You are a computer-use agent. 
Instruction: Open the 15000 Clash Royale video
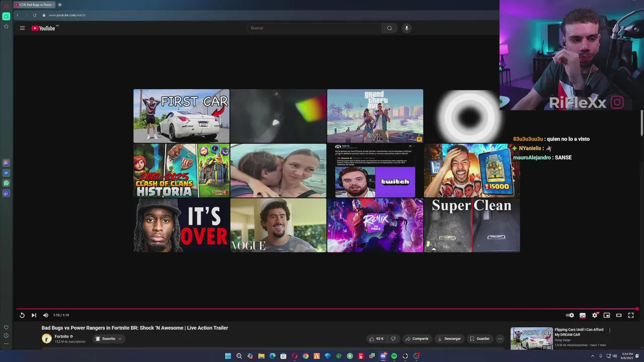click(472, 170)
